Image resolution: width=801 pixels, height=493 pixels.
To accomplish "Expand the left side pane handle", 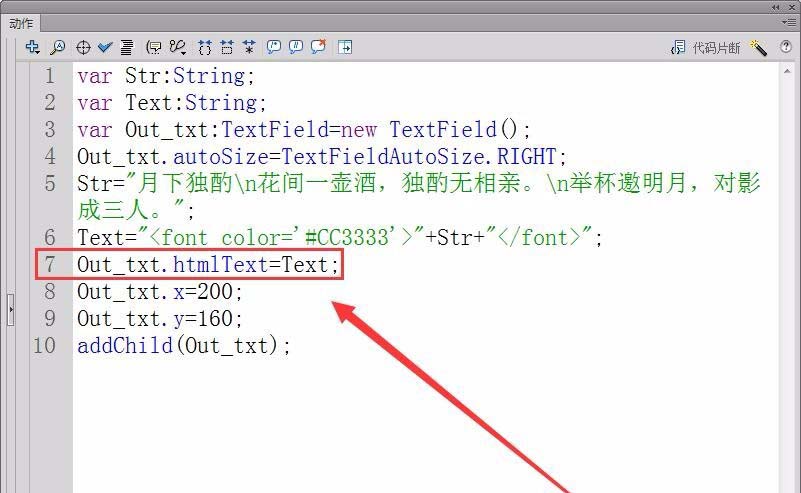I will (10, 310).
